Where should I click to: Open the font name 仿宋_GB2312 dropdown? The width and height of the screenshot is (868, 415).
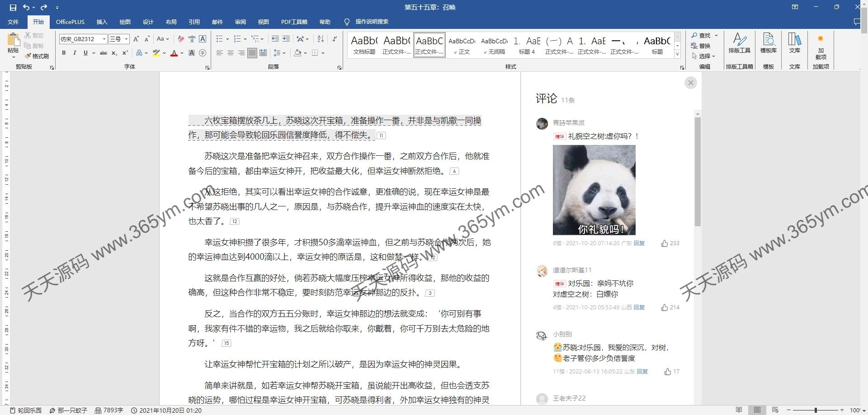tap(104, 39)
